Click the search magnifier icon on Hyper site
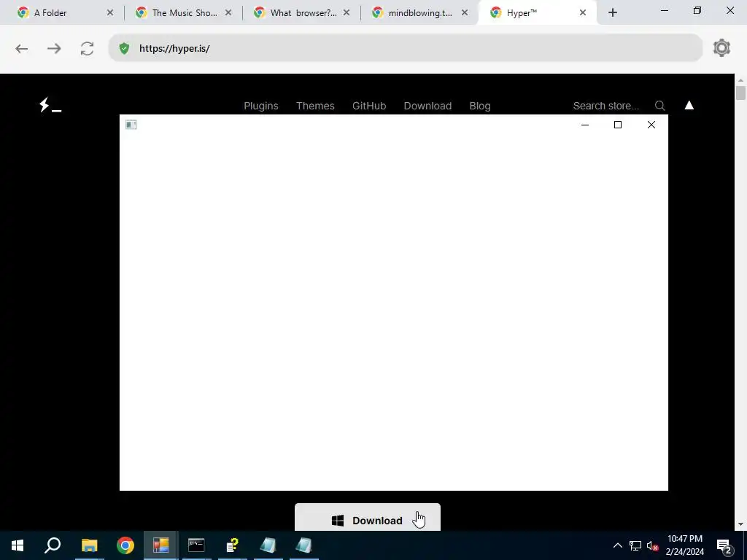Viewport: 747px width, 560px height. [659, 106]
